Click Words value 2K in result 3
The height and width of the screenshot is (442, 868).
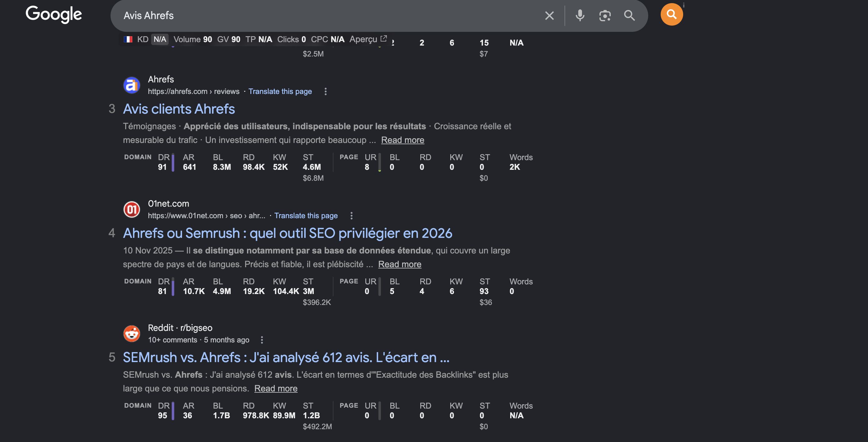[x=515, y=167]
